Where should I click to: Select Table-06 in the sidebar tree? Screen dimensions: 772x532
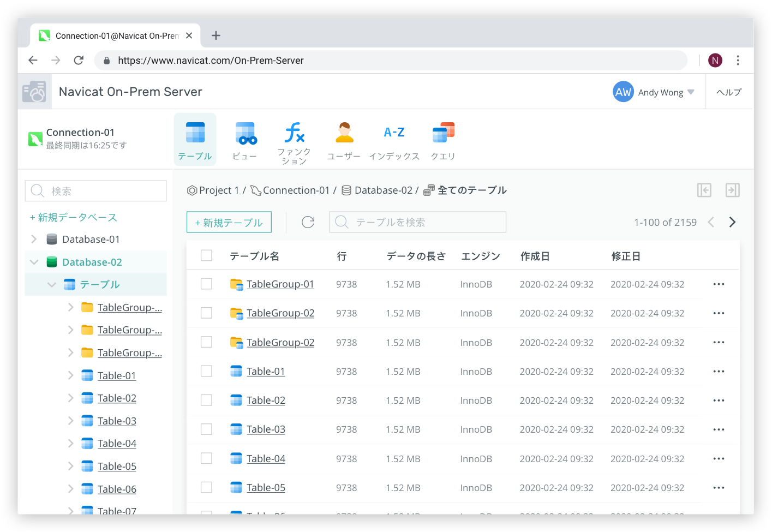[117, 489]
